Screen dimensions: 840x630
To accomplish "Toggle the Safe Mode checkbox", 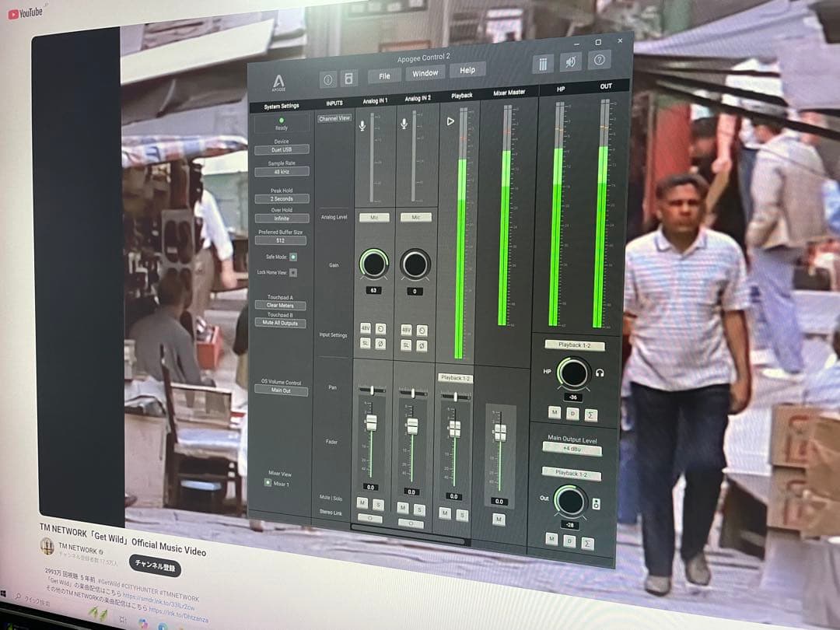I will [293, 256].
